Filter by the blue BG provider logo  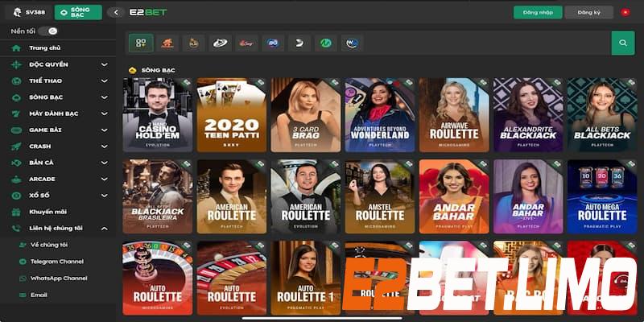click(273, 43)
